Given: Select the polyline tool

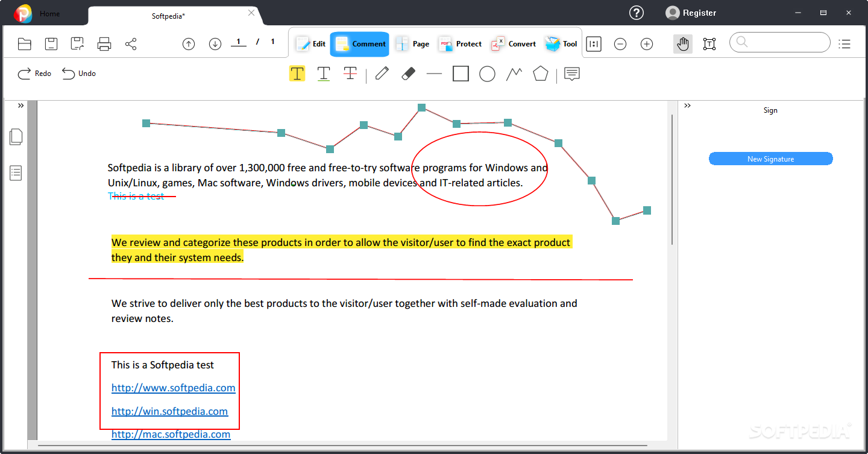Looking at the screenshot, I should [x=514, y=74].
